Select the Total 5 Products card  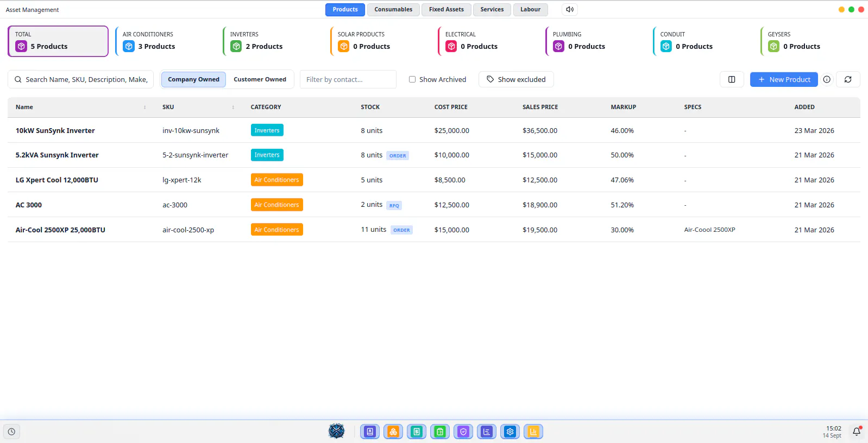tap(58, 41)
